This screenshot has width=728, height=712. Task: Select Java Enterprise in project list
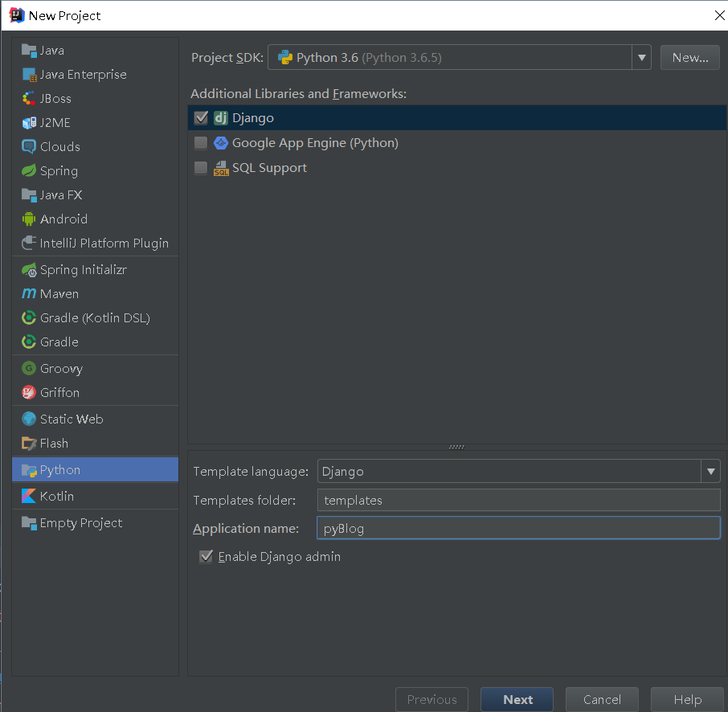click(x=95, y=74)
